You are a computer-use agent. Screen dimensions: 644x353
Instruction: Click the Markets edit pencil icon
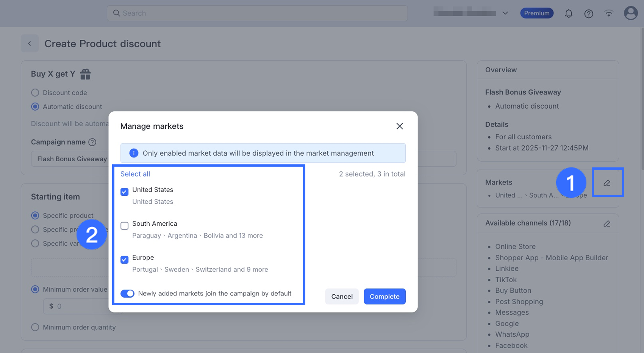[607, 183]
